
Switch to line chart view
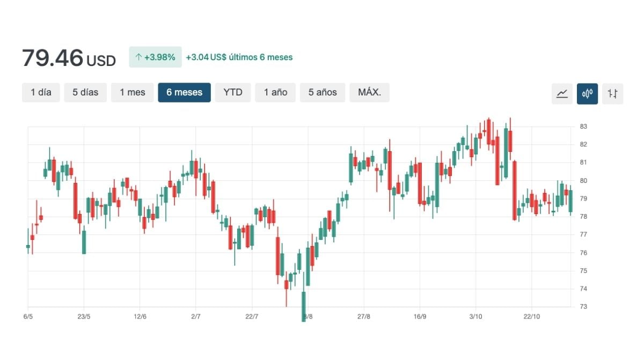click(562, 94)
